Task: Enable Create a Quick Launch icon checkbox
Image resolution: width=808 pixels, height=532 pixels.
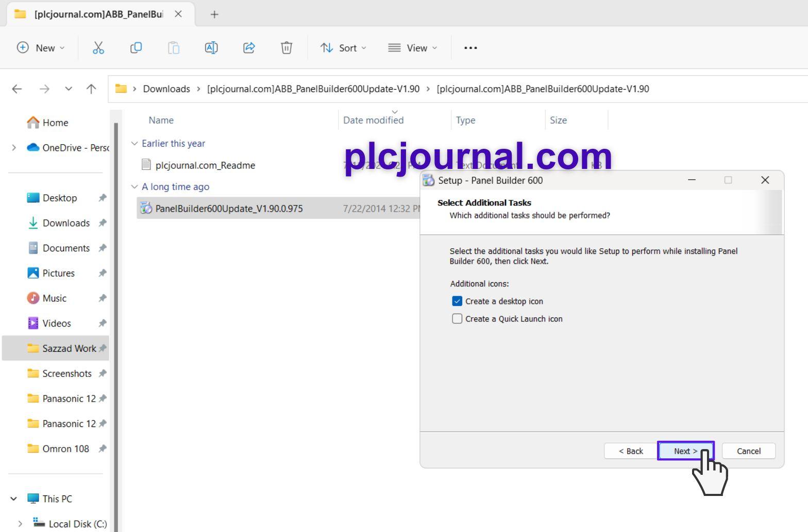Action: 457,319
